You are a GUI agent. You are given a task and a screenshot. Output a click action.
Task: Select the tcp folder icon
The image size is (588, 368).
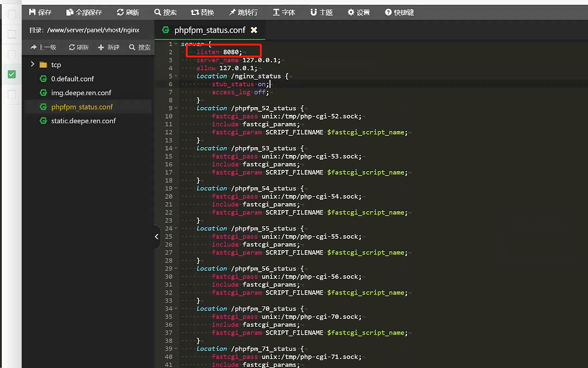[43, 65]
